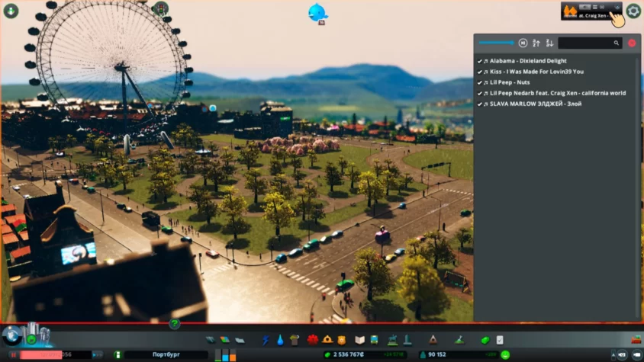This screenshot has width=644, height=362.
Task: Sort playlist descending Z to A
Action: [549, 43]
